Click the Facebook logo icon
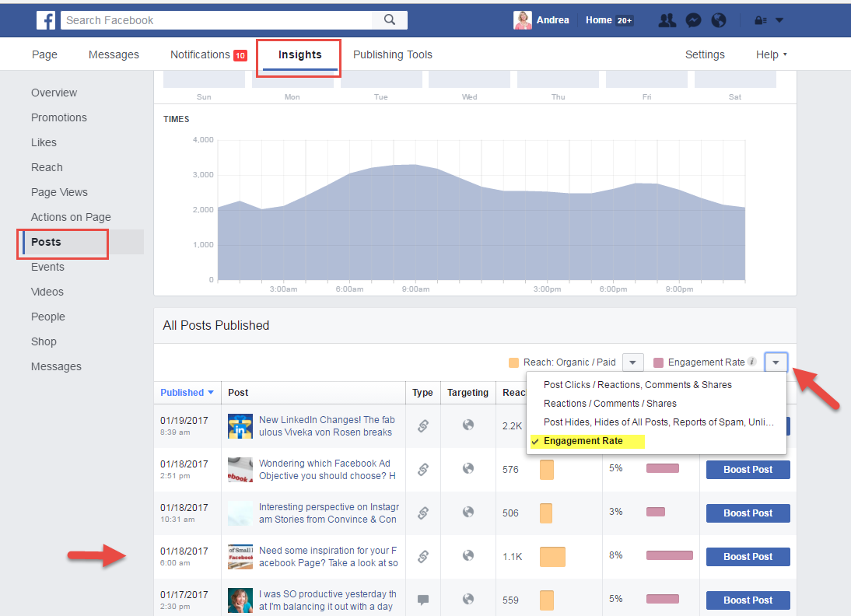The width and height of the screenshot is (851, 616). coord(46,20)
